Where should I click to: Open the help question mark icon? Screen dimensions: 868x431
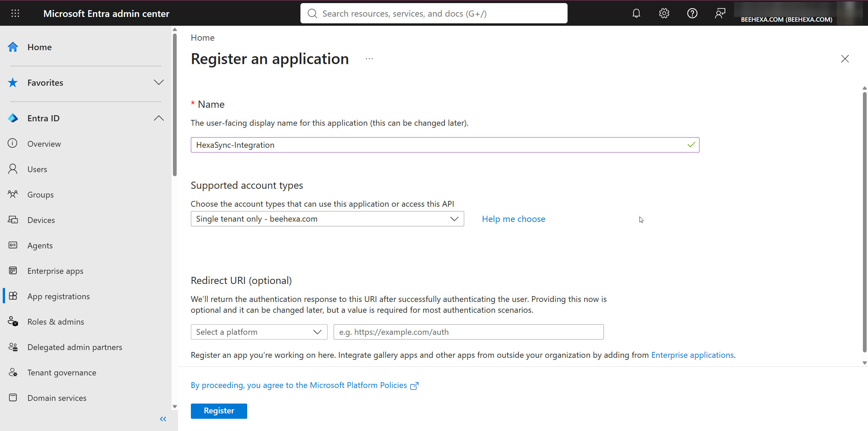coord(692,13)
